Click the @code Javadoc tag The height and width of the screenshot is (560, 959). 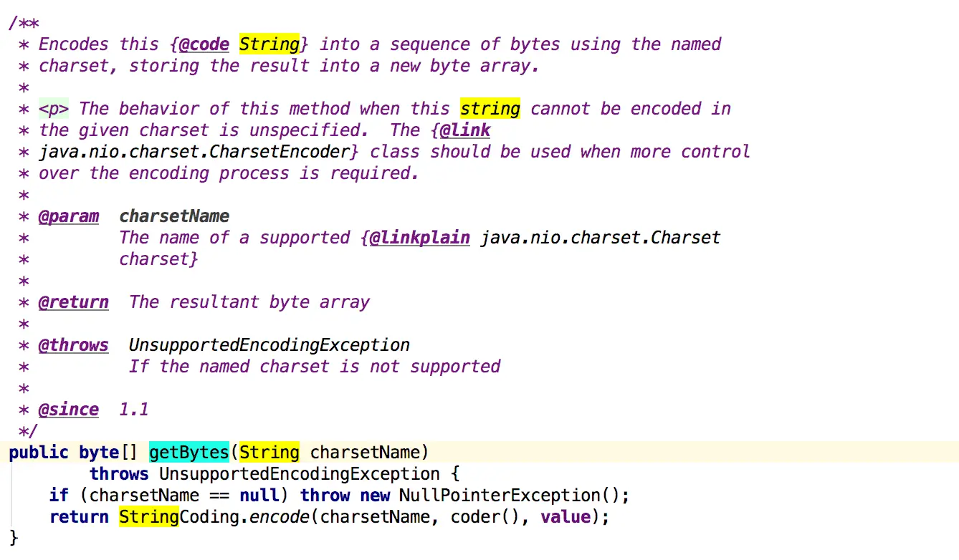(x=204, y=44)
